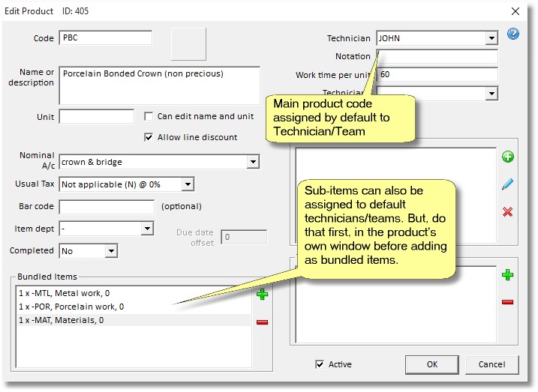Image resolution: width=538 pixels, height=392 pixels.
Task: Click the green circle add icon
Action: [x=507, y=157]
